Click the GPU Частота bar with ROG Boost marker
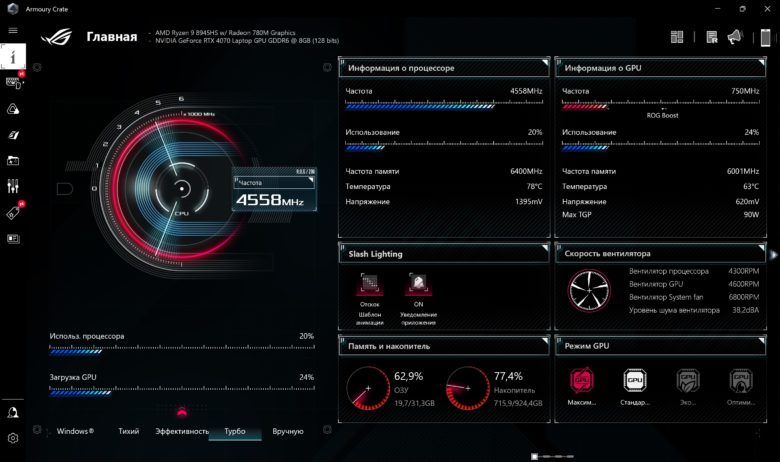780x462 pixels. coord(661,105)
